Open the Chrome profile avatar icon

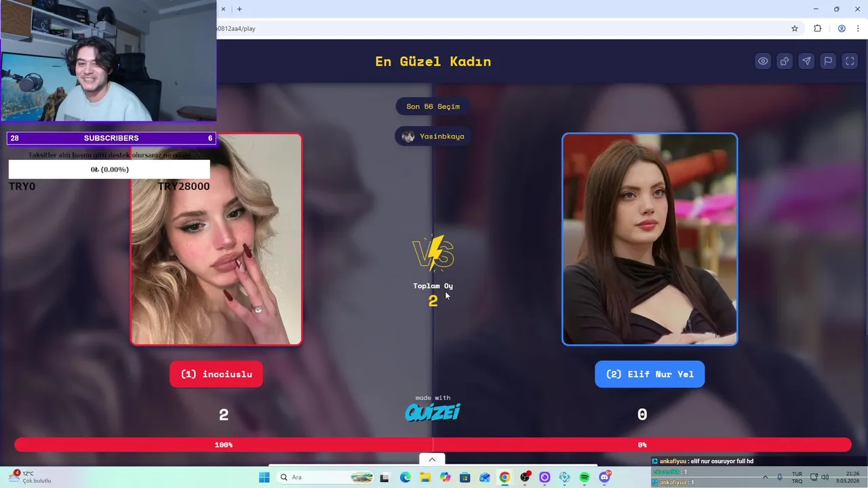842,28
